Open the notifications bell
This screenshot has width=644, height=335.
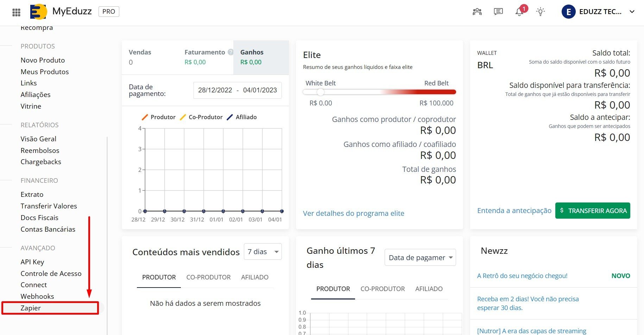(519, 12)
